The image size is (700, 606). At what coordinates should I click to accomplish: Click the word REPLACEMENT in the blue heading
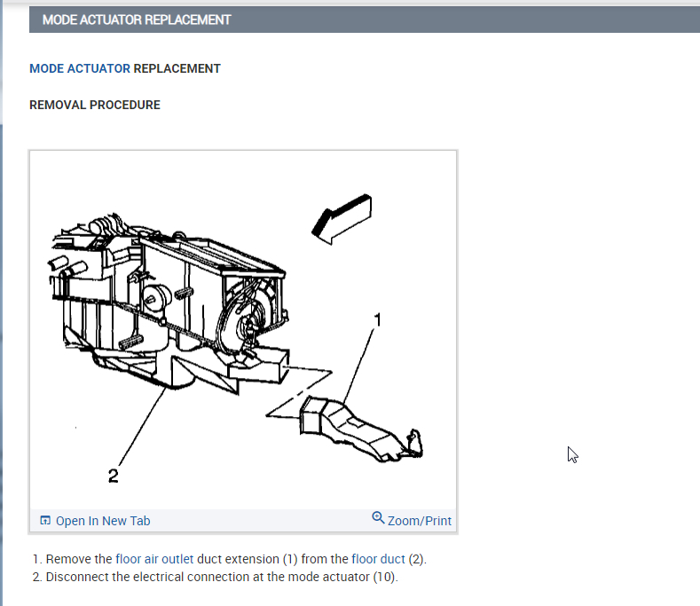[x=177, y=68]
